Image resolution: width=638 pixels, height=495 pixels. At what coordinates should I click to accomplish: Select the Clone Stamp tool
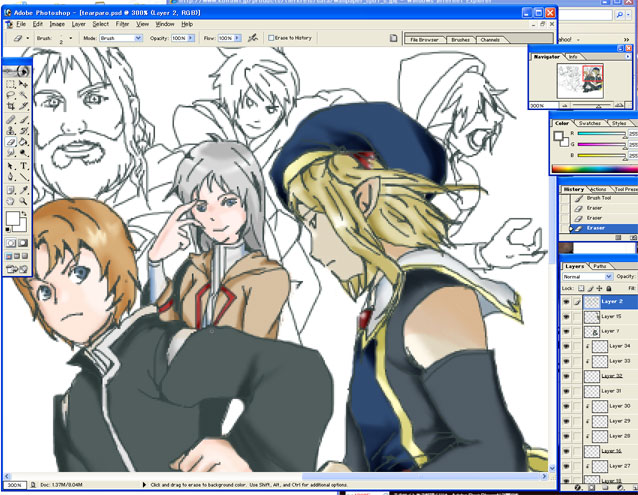11,131
